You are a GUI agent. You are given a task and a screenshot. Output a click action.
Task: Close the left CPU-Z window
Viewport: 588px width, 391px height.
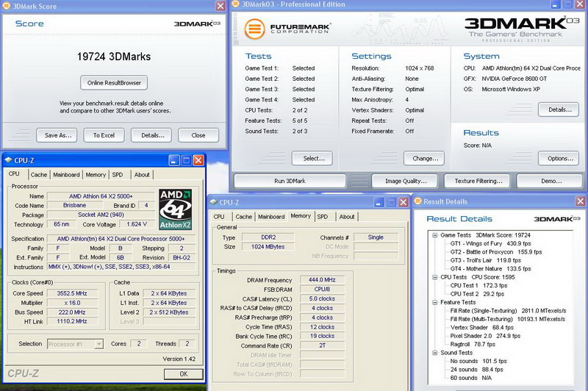coord(198,160)
